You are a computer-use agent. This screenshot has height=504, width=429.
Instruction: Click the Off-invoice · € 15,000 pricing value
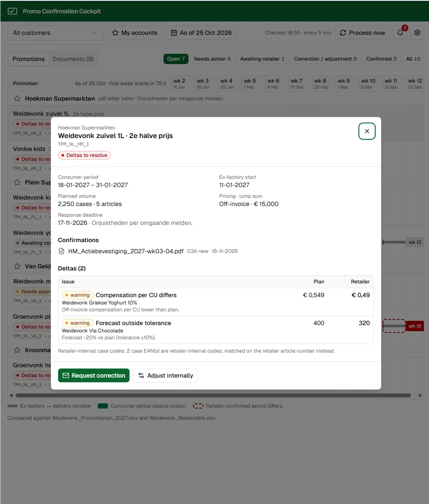249,204
